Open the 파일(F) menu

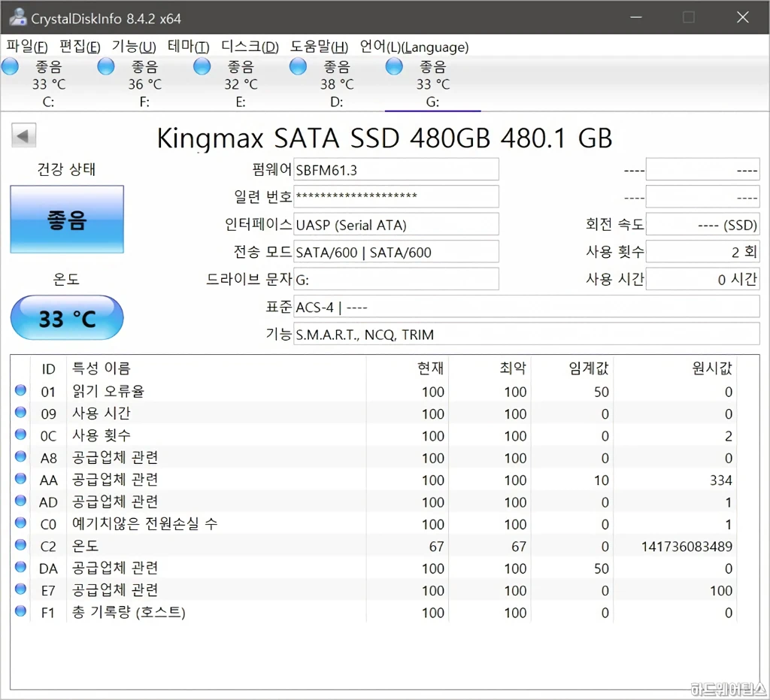pos(27,47)
